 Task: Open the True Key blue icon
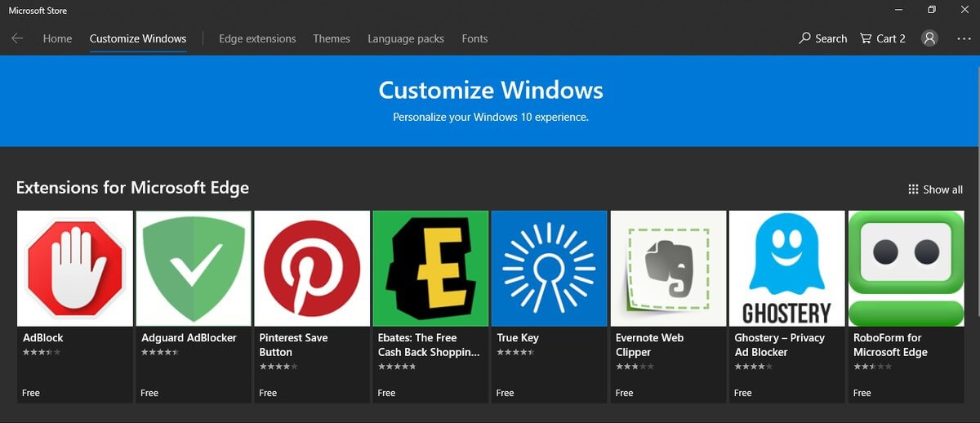point(550,269)
